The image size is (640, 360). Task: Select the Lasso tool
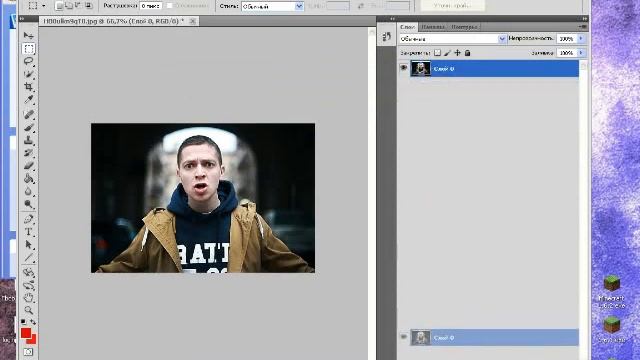28,62
